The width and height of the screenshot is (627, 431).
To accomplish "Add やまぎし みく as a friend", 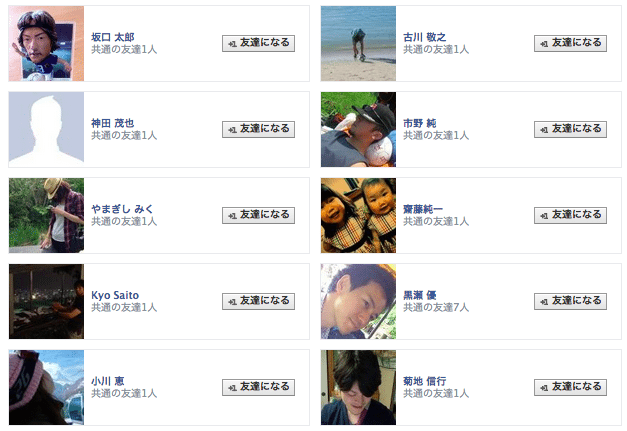I will (258, 215).
